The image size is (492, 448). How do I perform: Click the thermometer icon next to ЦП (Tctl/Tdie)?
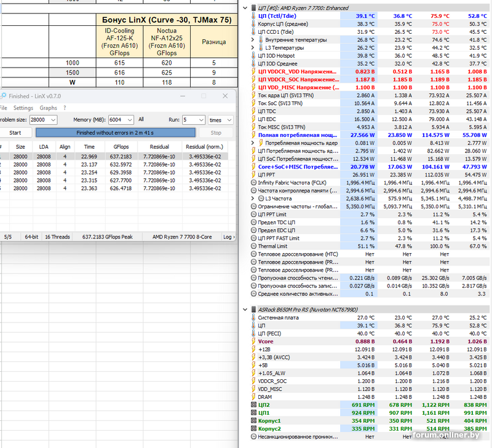pos(254,16)
